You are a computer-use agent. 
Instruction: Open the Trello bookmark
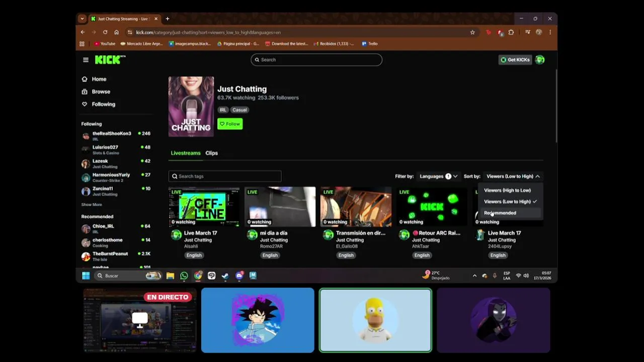coord(370,44)
